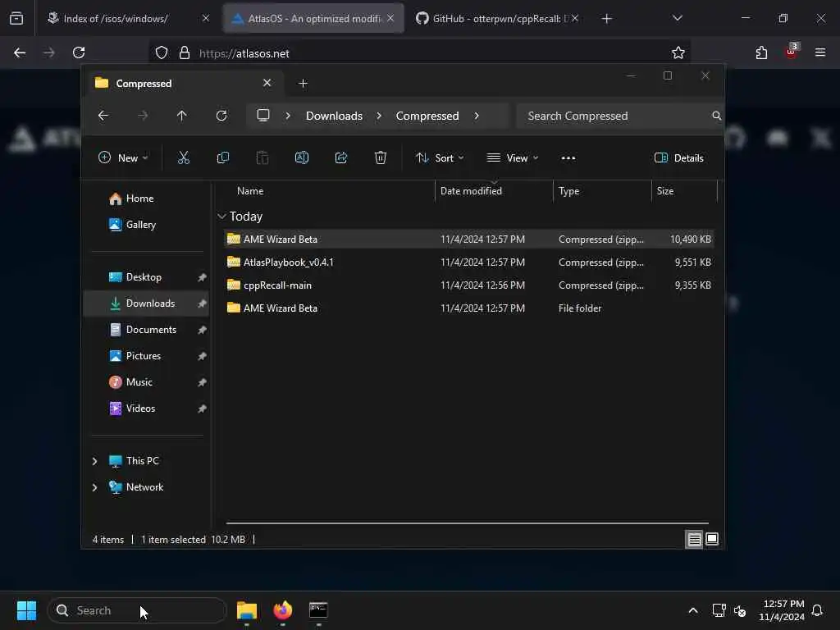Sort by the Date modified column header
Viewport: 840px width, 630px height.
coord(471,190)
